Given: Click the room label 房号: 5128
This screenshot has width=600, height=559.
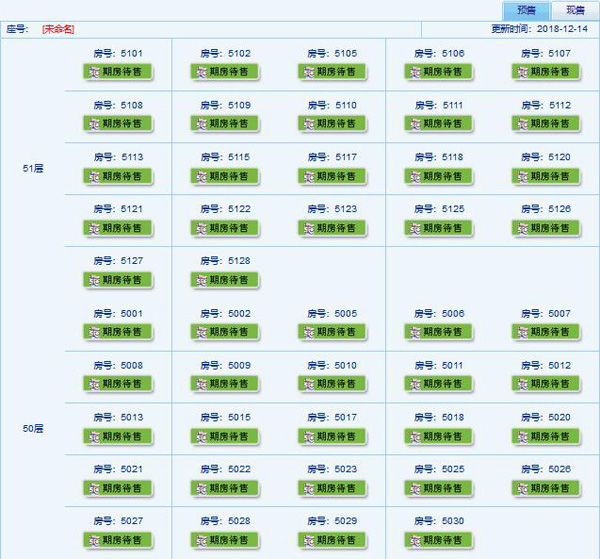Looking at the screenshot, I should click(x=225, y=261).
